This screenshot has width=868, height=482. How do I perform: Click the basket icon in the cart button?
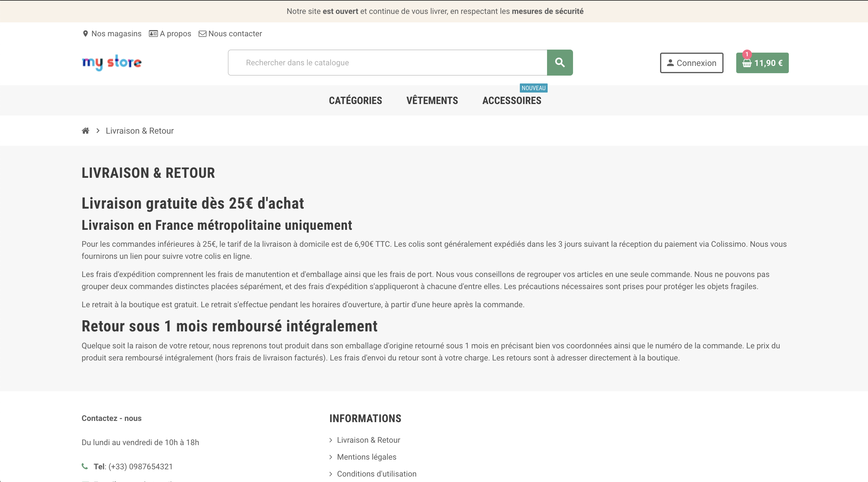pos(747,64)
